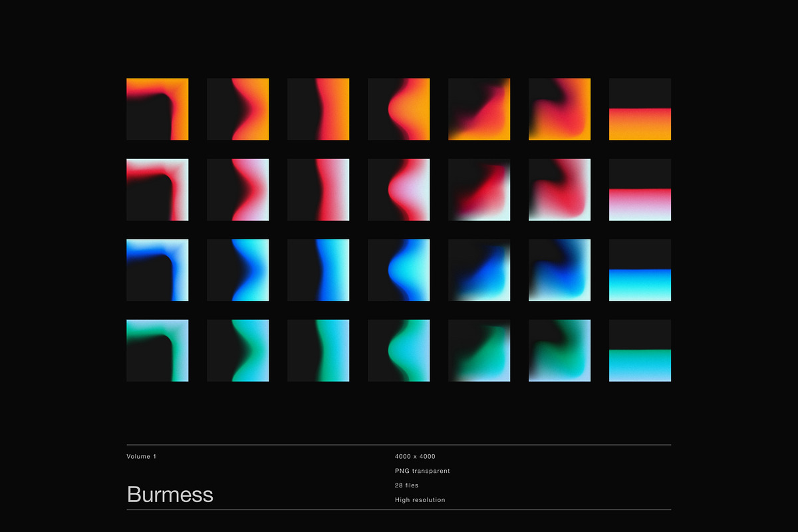
Task: Select the orange diagonal blob gradient thumbnail
Action: [479, 109]
